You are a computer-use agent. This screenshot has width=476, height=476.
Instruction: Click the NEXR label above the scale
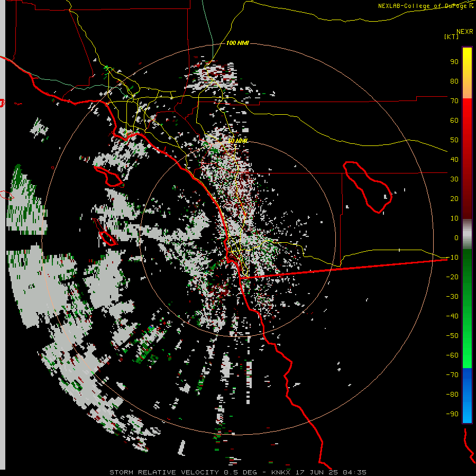(464, 32)
